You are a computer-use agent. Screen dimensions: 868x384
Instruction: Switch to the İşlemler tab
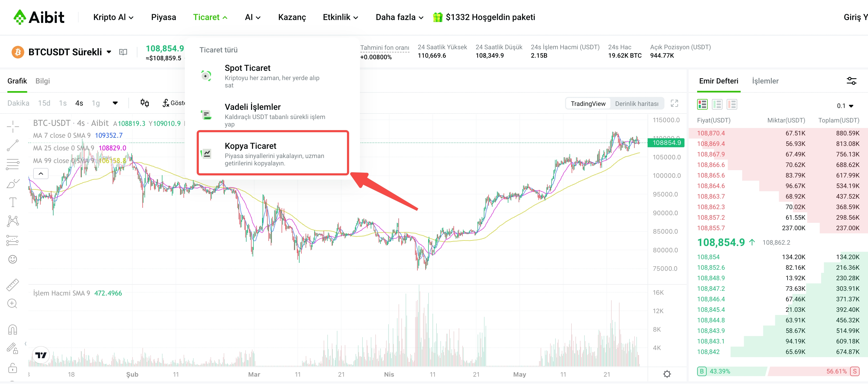pos(765,81)
